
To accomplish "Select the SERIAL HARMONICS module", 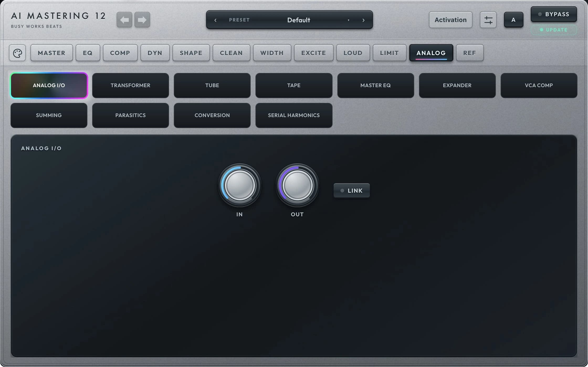I will 294,116.
